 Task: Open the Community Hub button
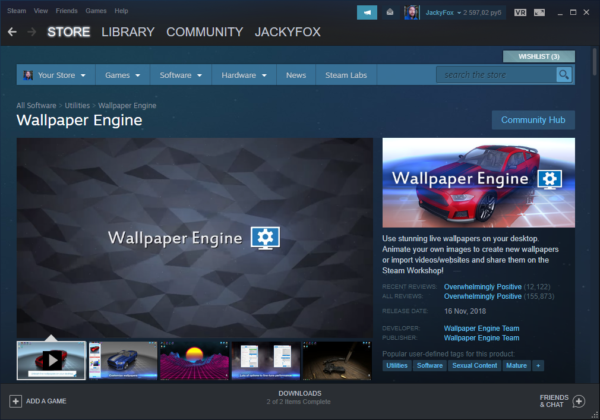[533, 120]
